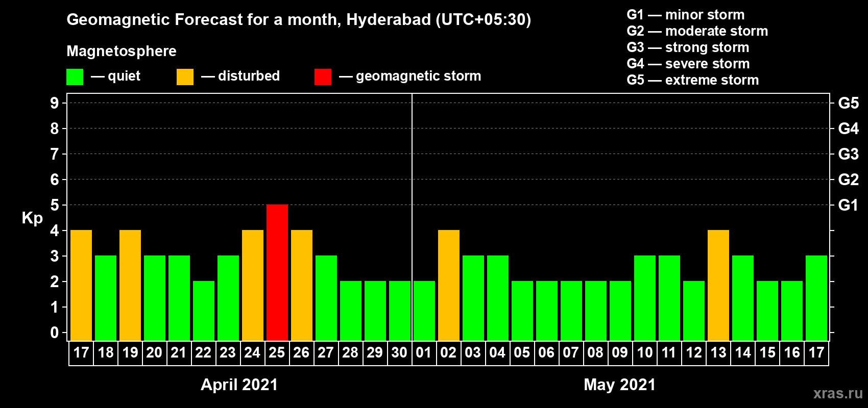Click the orange bar for April 26
This screenshot has height=408, width=868.
(x=302, y=285)
